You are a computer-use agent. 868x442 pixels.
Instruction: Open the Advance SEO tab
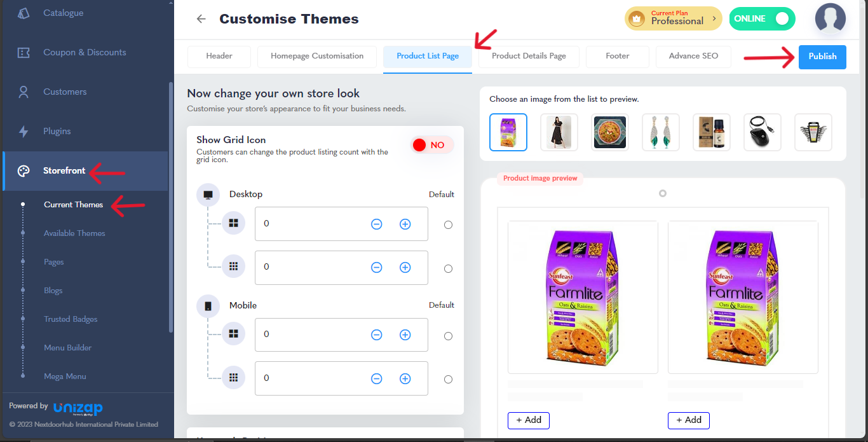point(693,56)
